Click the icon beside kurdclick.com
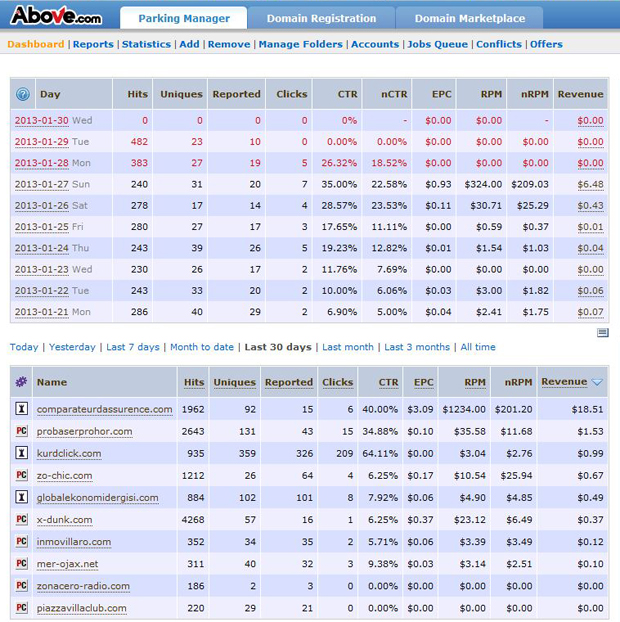Image resolution: width=620 pixels, height=622 pixels. tap(21, 453)
